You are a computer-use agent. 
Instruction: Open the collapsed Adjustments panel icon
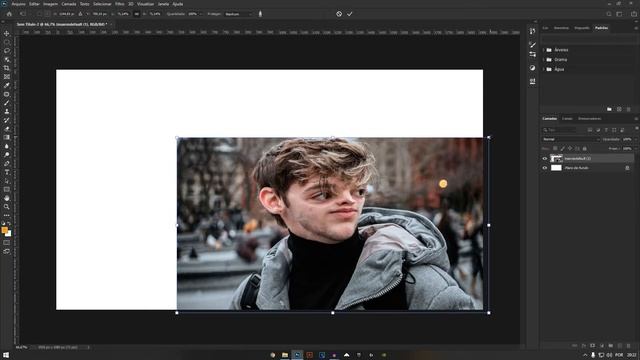tap(532, 68)
